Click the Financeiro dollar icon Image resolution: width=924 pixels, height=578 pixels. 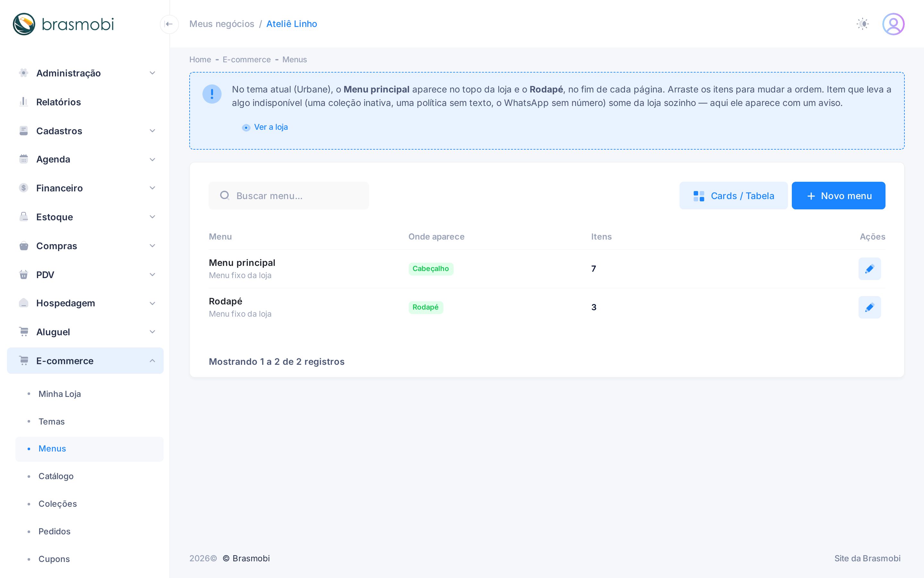coord(24,188)
